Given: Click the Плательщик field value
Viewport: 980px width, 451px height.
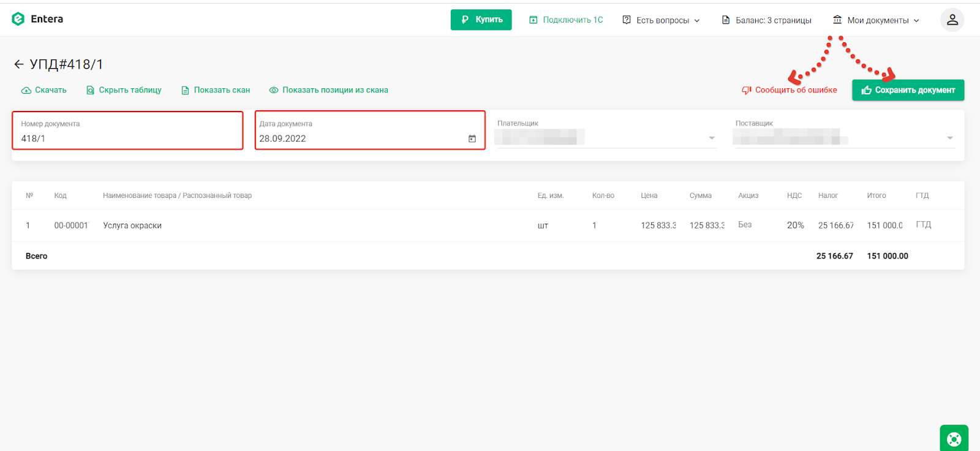Looking at the screenshot, I should (x=540, y=137).
